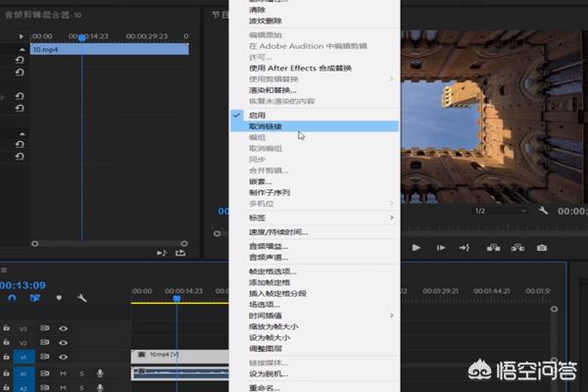588x392 pixels.
Task: Open program monitor wrench settings
Action: point(543,211)
